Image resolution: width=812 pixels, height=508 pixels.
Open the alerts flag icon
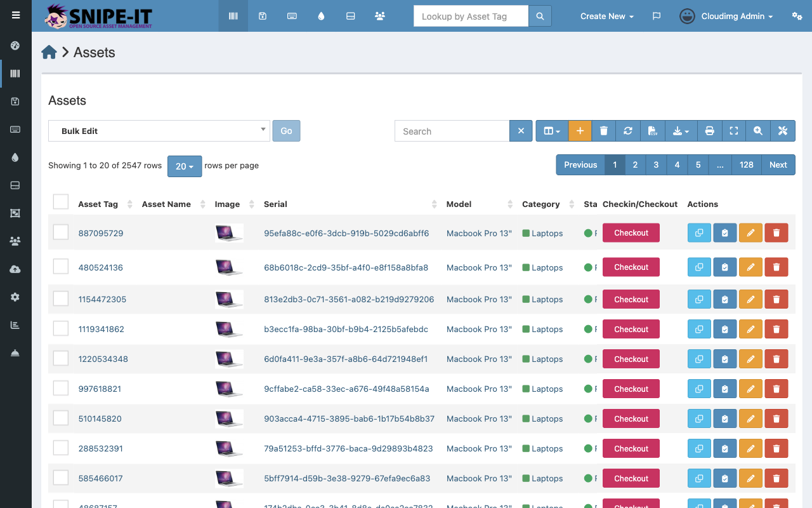tap(657, 16)
